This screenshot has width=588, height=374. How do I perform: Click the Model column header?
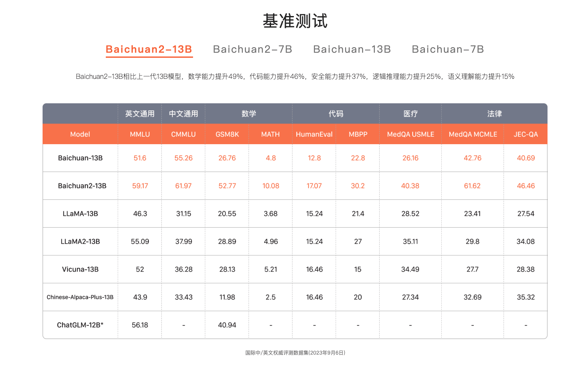click(80, 134)
